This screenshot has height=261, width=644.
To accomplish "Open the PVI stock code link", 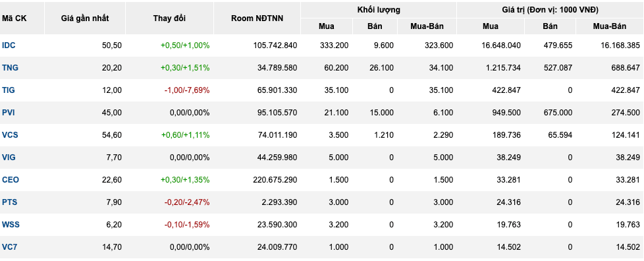I will (x=8, y=113).
